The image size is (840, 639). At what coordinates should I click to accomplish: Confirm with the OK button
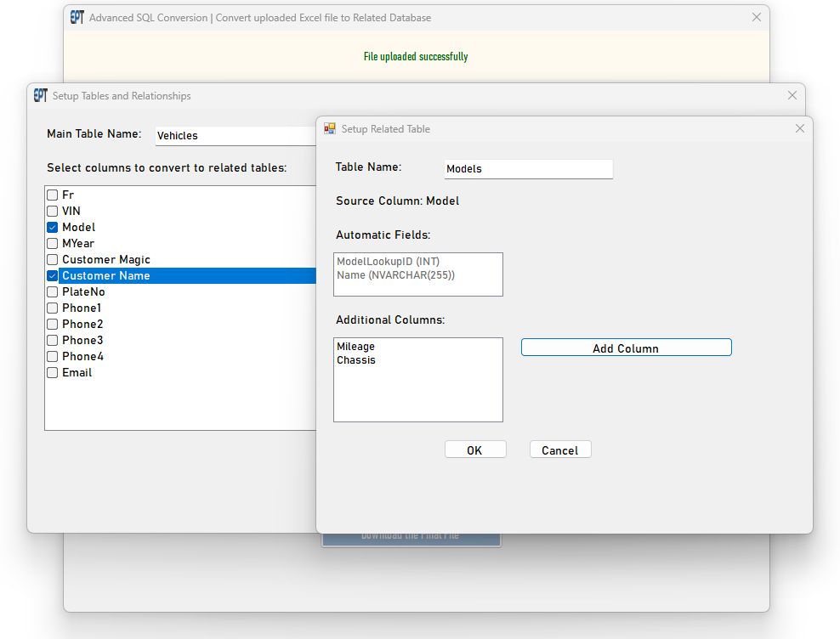click(x=475, y=450)
